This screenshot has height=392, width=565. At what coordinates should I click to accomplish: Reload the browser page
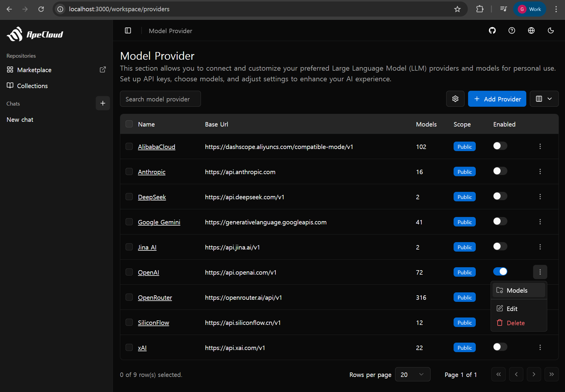coord(41,9)
